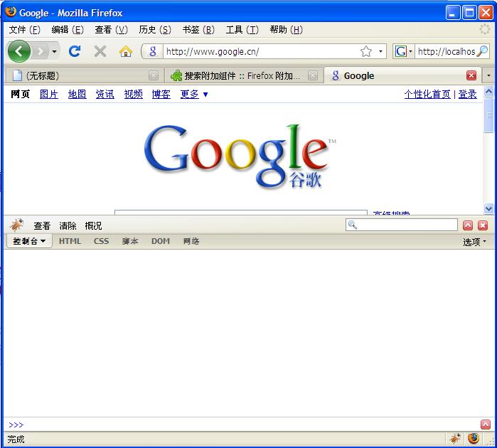Open the 地图 maps link
Screen dimensions: 497x448
[77, 94]
